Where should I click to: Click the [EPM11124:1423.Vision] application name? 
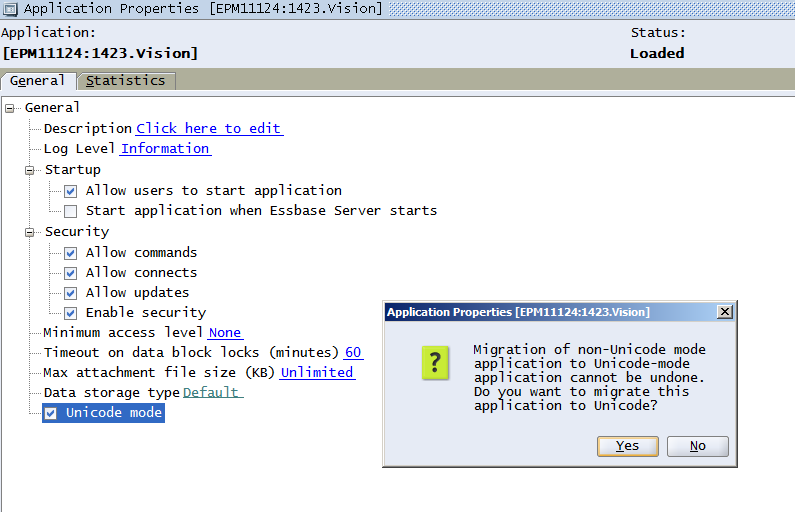coord(100,53)
